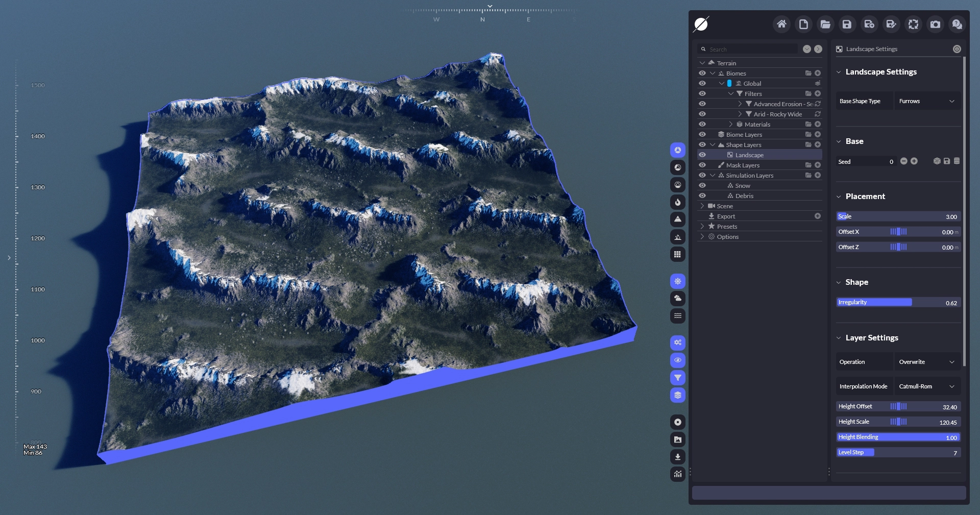Adjust the Irregularity slider
This screenshot has height=515, width=980.
tap(898, 303)
